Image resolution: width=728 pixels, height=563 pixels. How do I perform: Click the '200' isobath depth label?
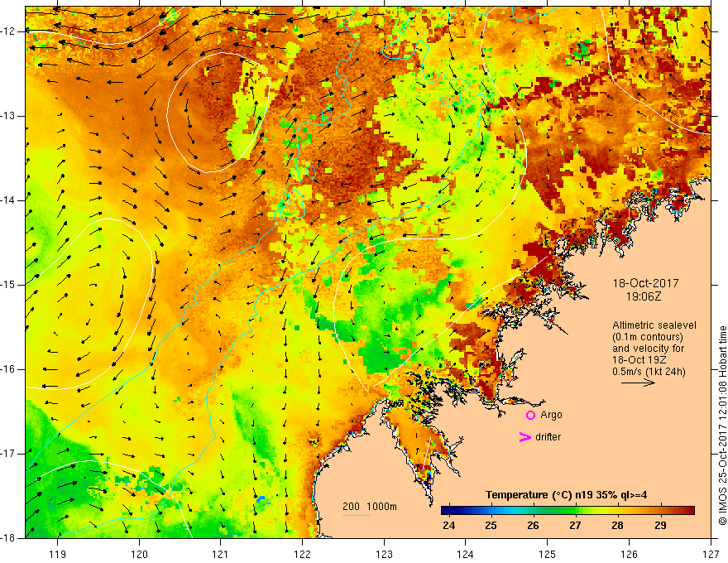352,507
